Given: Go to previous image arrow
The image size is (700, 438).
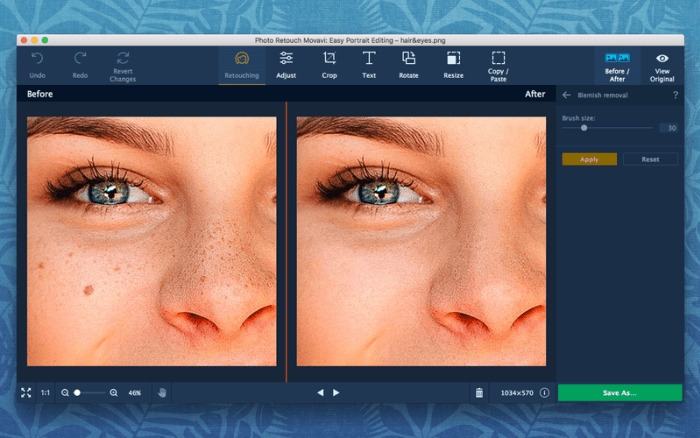Looking at the screenshot, I should pyautogui.click(x=320, y=393).
